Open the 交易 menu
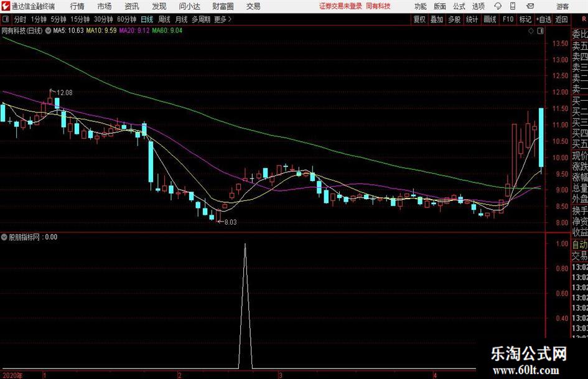The height and width of the screenshot is (379, 588). [x=253, y=6]
